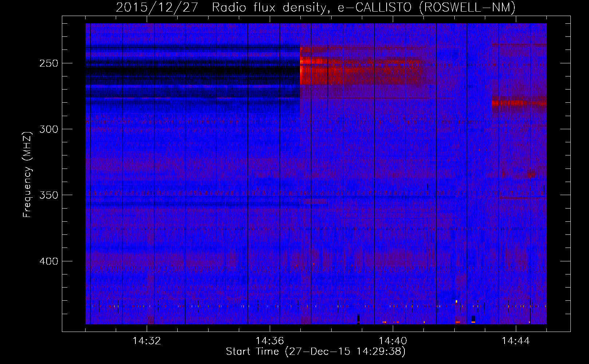Click the "Frequency (MHZ)" axis label

27,174
